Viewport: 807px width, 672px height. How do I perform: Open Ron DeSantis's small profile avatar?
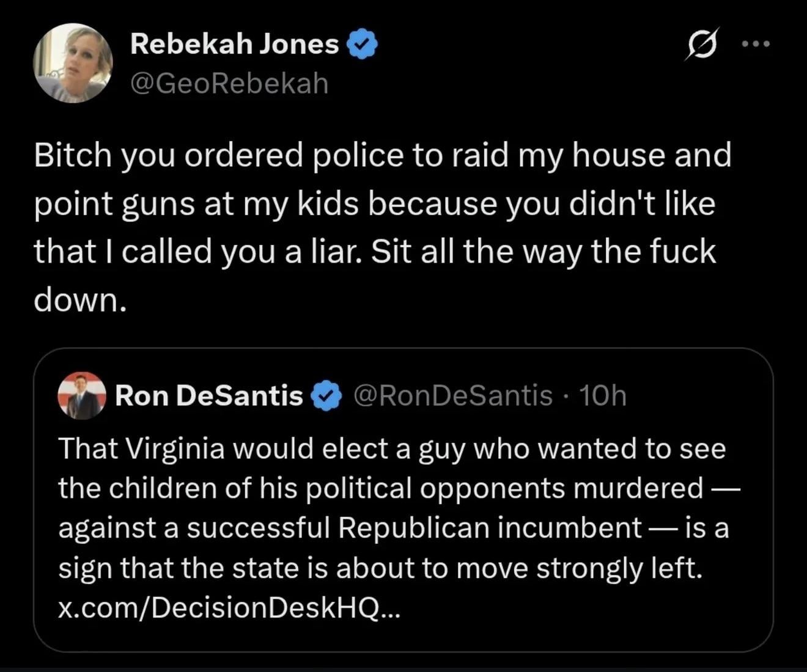(x=82, y=396)
